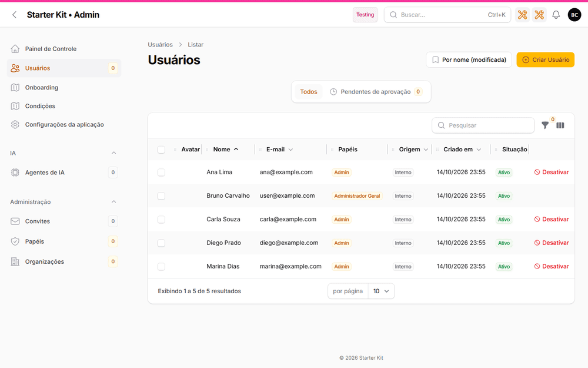Deactivate Marina Dias with Desativar

(x=552, y=266)
